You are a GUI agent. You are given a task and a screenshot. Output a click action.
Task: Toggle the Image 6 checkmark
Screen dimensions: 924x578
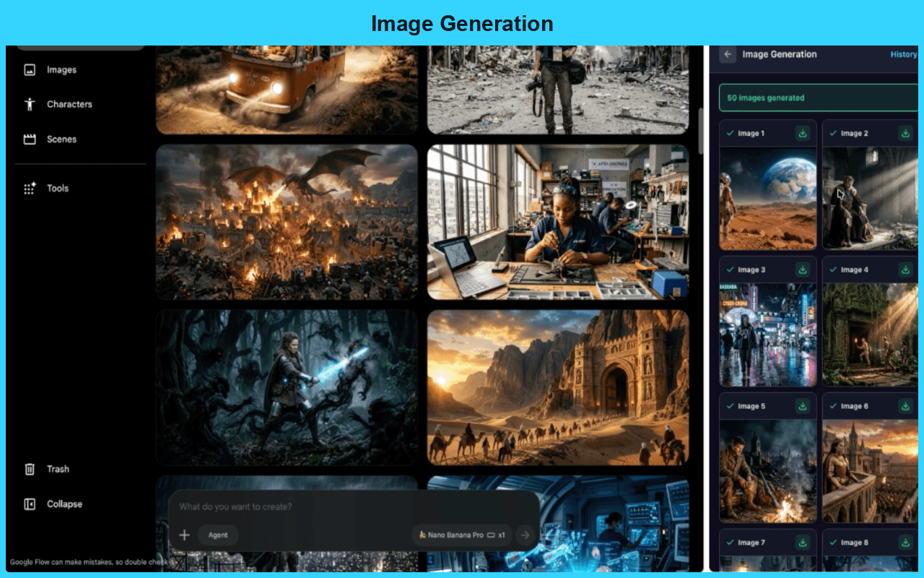(833, 407)
